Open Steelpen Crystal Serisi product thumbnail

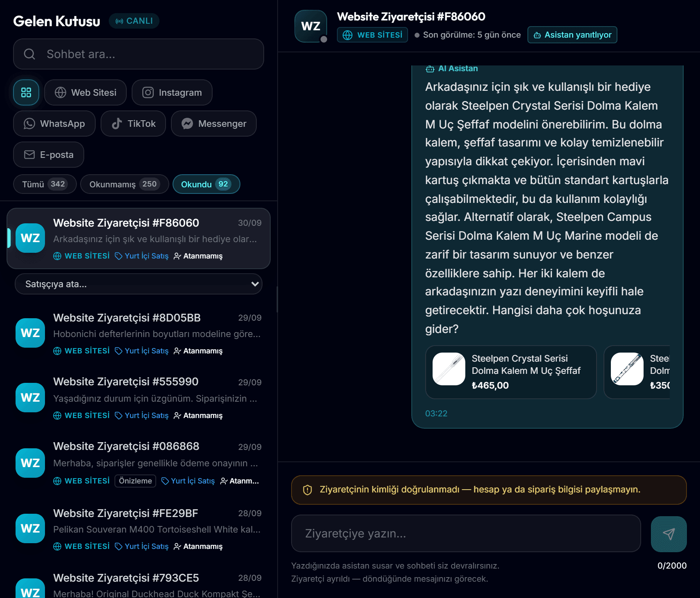tap(449, 369)
